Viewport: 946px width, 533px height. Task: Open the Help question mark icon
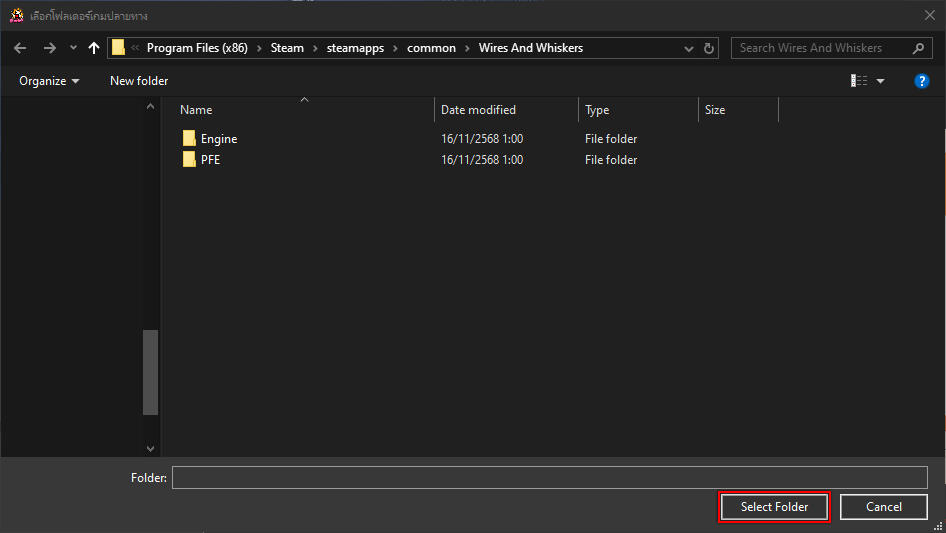[922, 81]
